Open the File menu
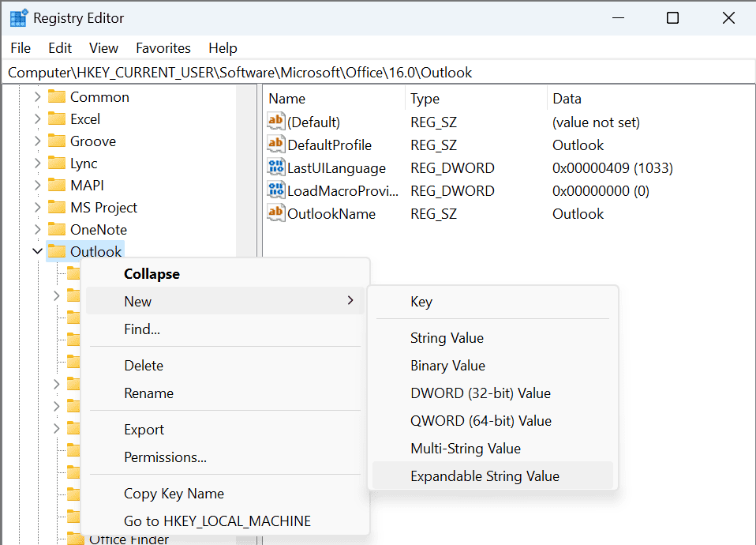The image size is (756, 545). click(x=21, y=48)
